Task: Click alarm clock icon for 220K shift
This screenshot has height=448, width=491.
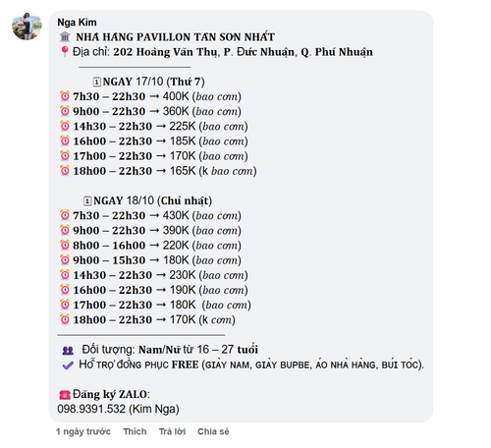Action: click(65, 245)
